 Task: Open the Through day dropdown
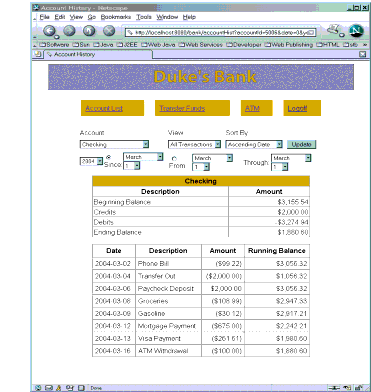(x=280, y=167)
